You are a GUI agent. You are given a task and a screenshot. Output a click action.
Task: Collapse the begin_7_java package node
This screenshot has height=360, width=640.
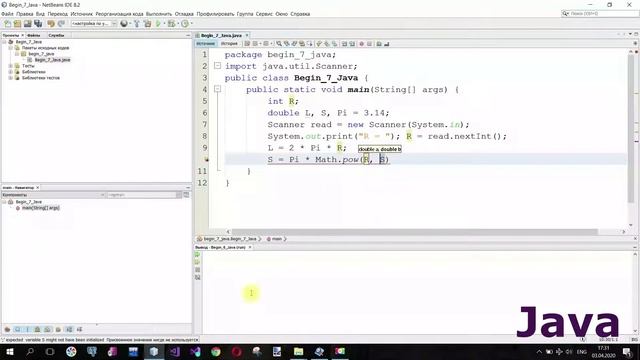tap(17, 54)
